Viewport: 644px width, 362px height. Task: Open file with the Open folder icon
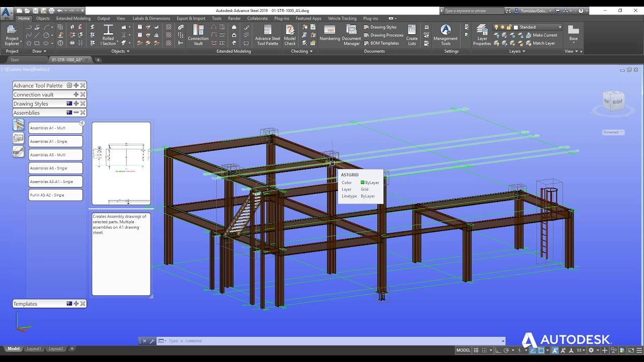[x=27, y=11]
